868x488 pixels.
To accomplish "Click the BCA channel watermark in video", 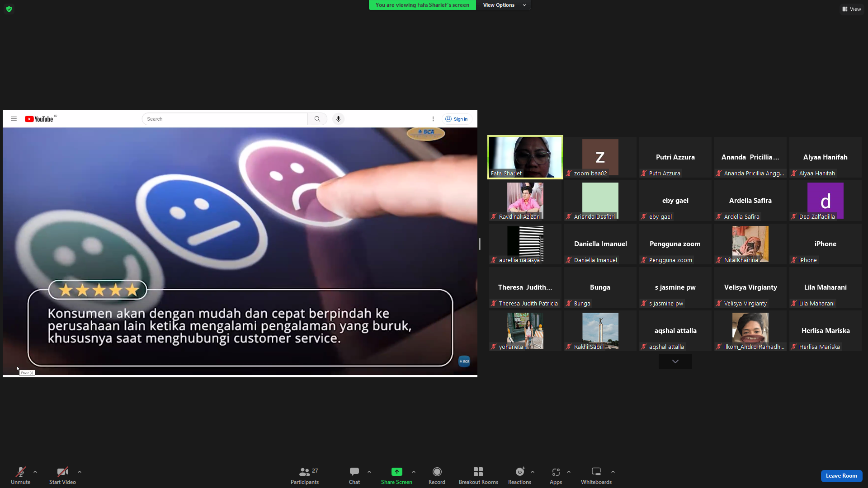I will coord(464,361).
